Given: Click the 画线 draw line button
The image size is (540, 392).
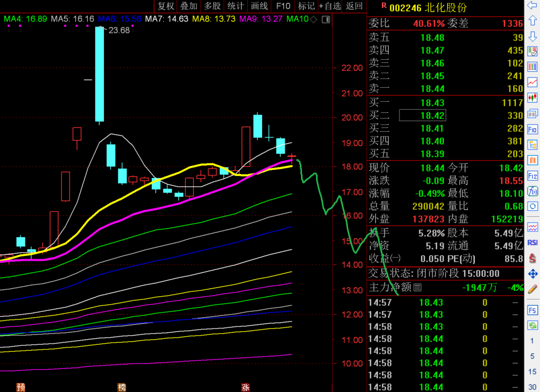Looking at the screenshot, I should 259,6.
